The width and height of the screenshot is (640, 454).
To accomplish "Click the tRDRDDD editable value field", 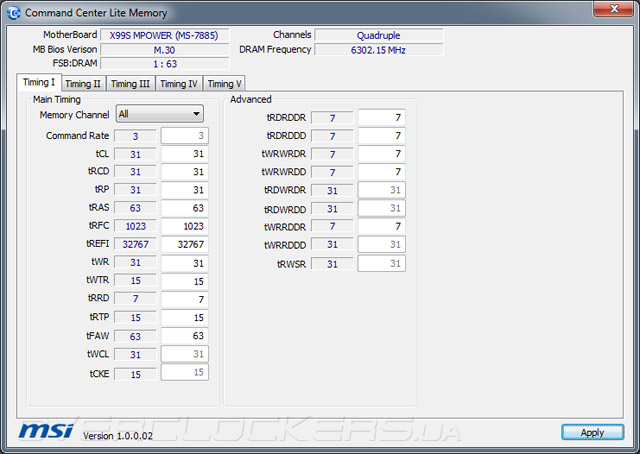I will (381, 136).
